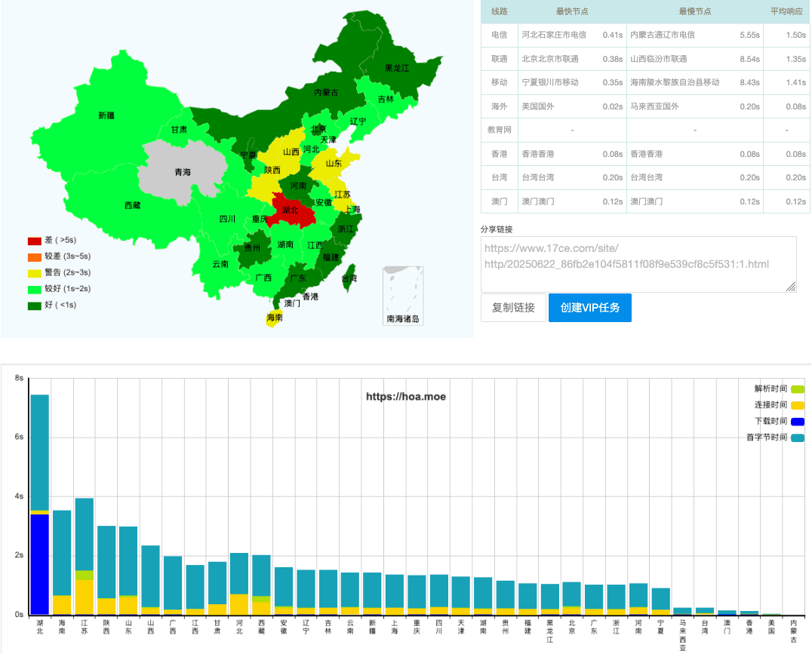Image resolution: width=812 pixels, height=654 pixels.
Task: Click the 教育网 row label
Action: 500,130
